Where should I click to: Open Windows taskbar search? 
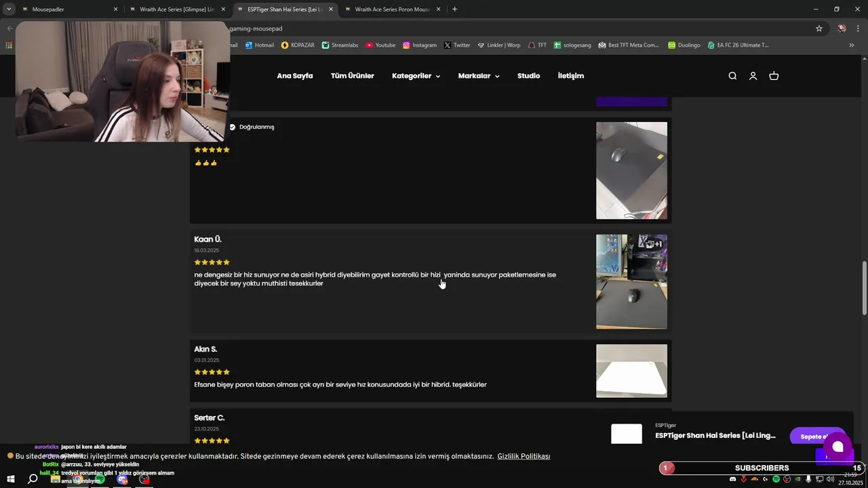[x=33, y=479]
